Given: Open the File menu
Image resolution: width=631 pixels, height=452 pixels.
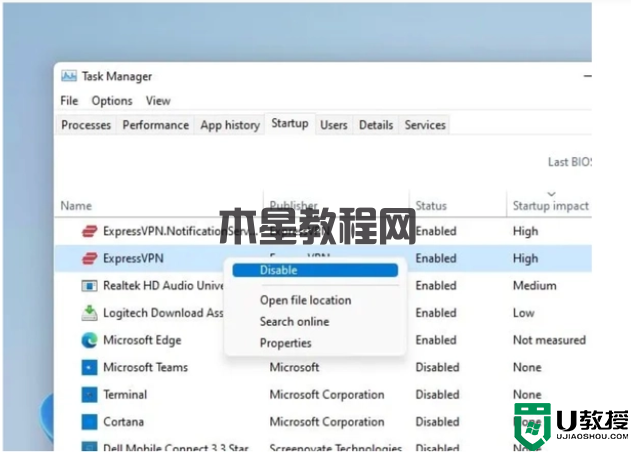Looking at the screenshot, I should 69,101.
